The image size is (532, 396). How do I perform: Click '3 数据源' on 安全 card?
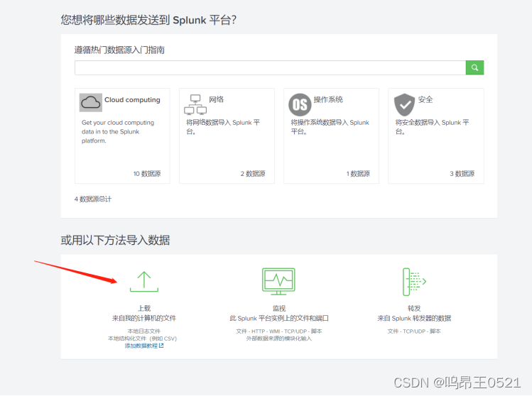(462, 174)
